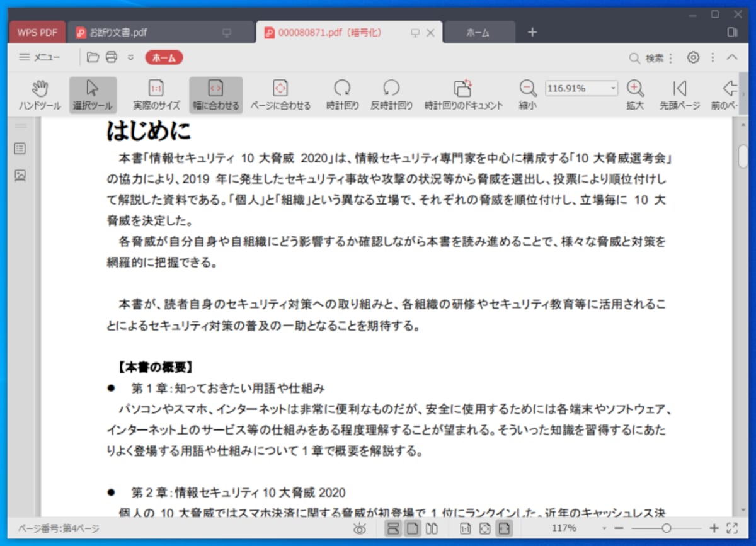The height and width of the screenshot is (546, 756).
Task: Click the monitor icon on 000080871.pdf tab
Action: click(x=415, y=33)
